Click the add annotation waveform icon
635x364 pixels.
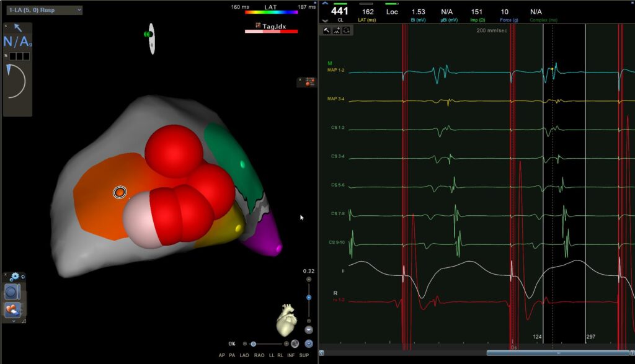[x=336, y=30]
